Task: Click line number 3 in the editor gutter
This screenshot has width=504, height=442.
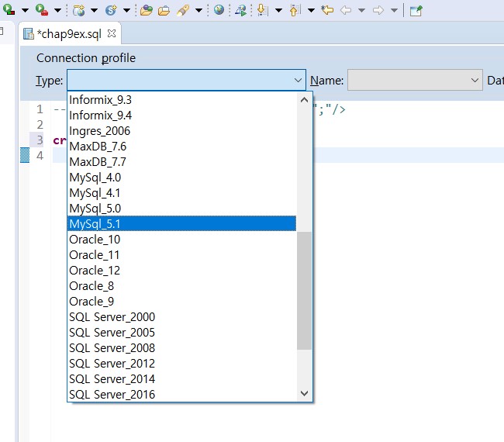Action: 40,140
